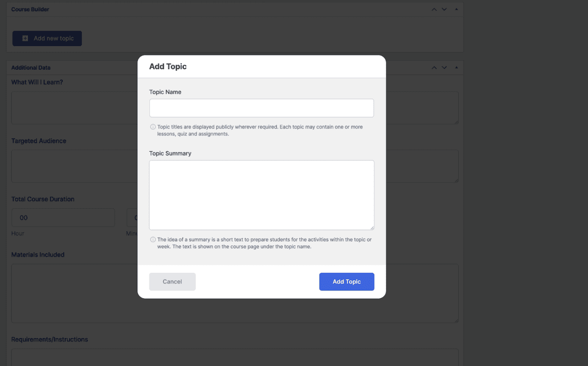Click the move-down chevron on Additional Data panel
588x366 pixels.
[x=444, y=67]
